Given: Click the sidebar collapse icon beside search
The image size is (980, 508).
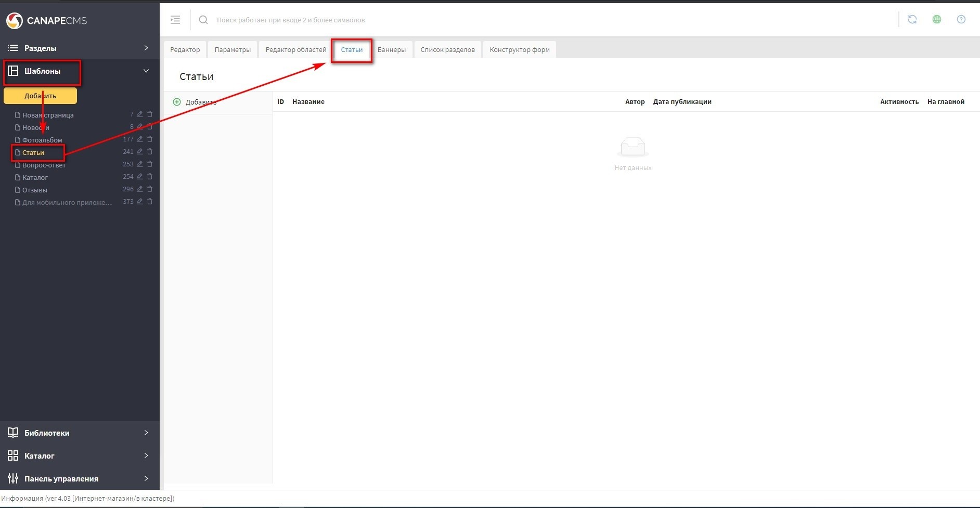Looking at the screenshot, I should 175,20.
